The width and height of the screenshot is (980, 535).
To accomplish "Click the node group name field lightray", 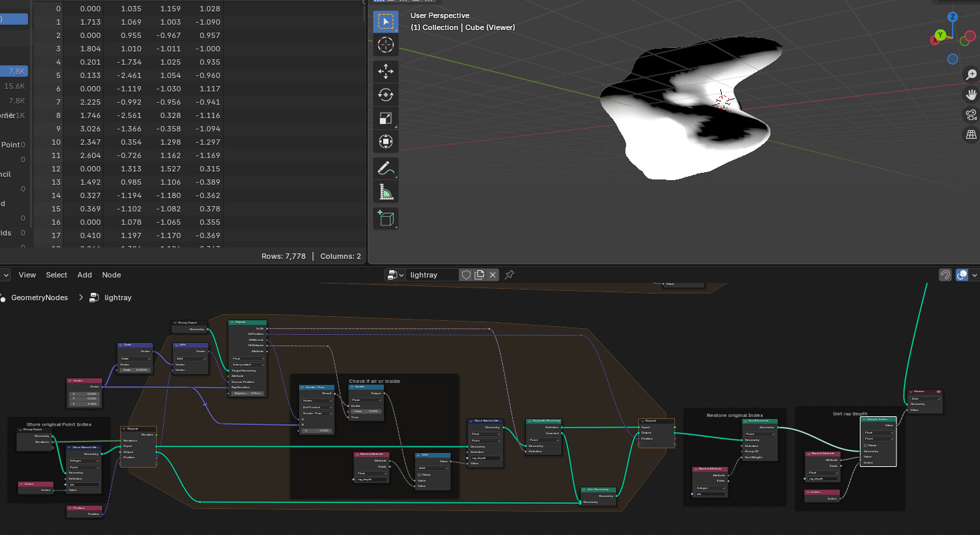I will tap(433, 275).
